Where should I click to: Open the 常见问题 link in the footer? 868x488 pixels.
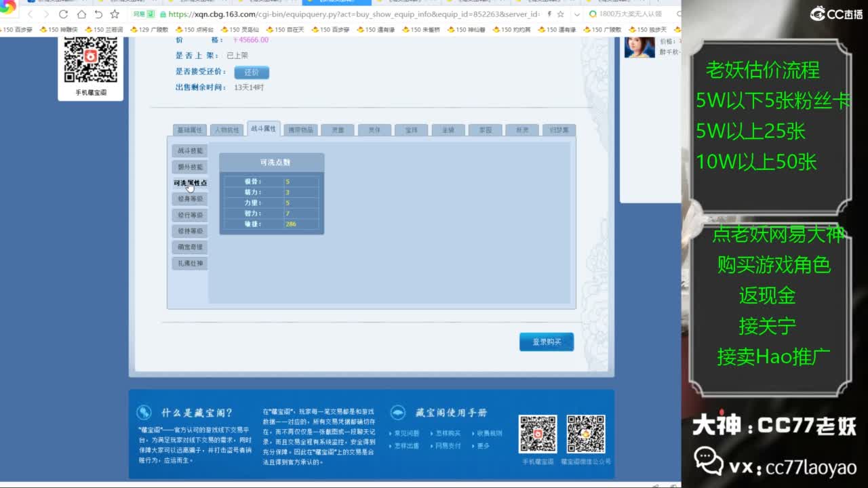tap(408, 433)
